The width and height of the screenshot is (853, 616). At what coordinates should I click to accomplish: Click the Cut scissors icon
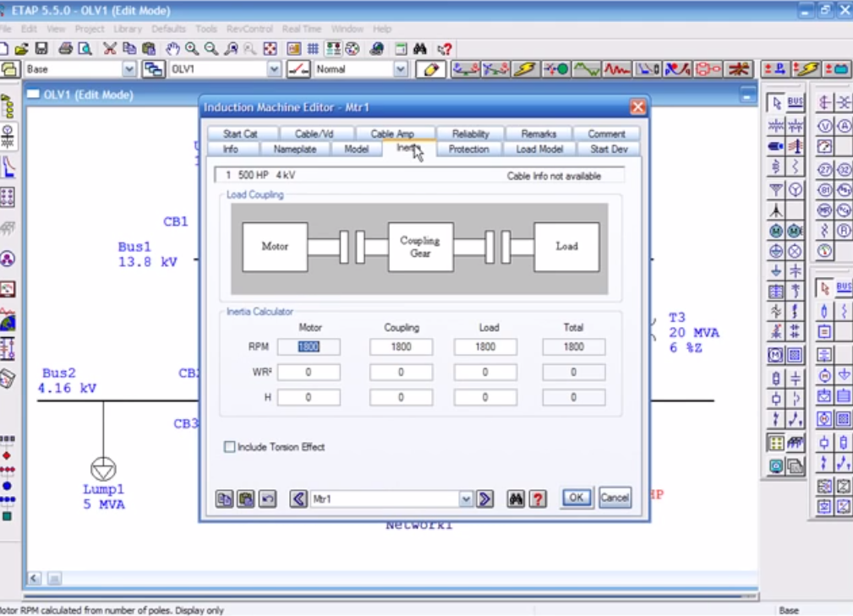click(x=110, y=49)
